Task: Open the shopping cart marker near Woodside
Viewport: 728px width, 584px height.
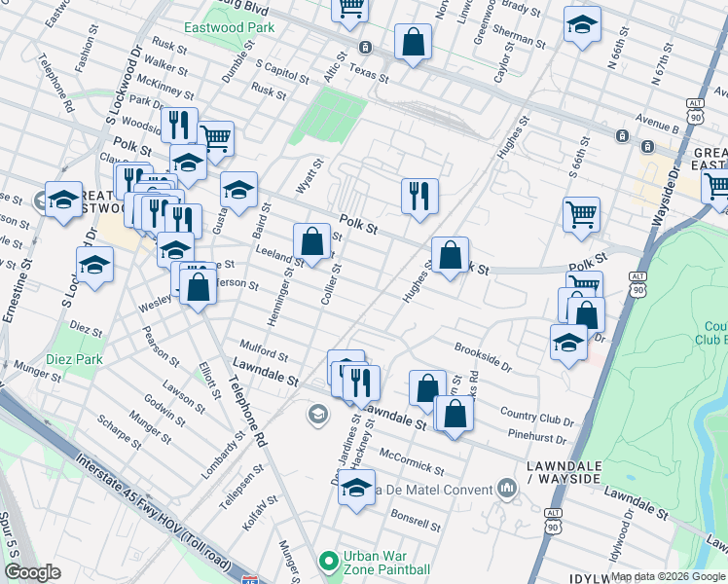Action: [x=217, y=140]
